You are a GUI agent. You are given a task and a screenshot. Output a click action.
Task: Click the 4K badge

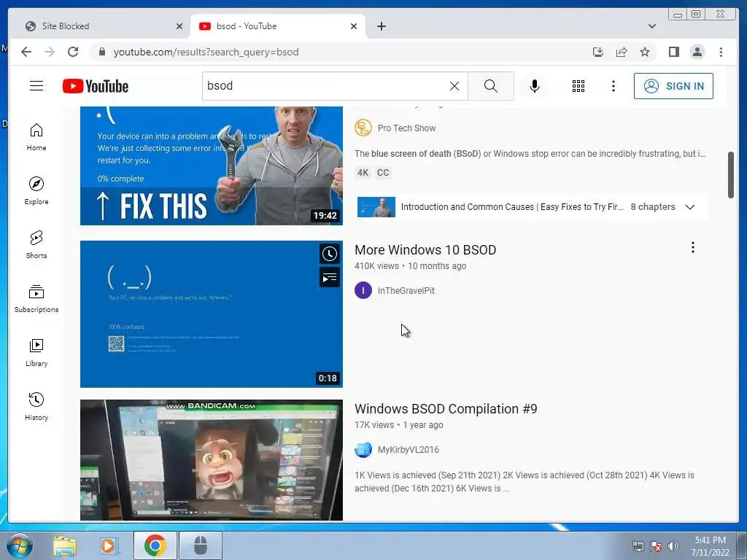click(x=363, y=172)
